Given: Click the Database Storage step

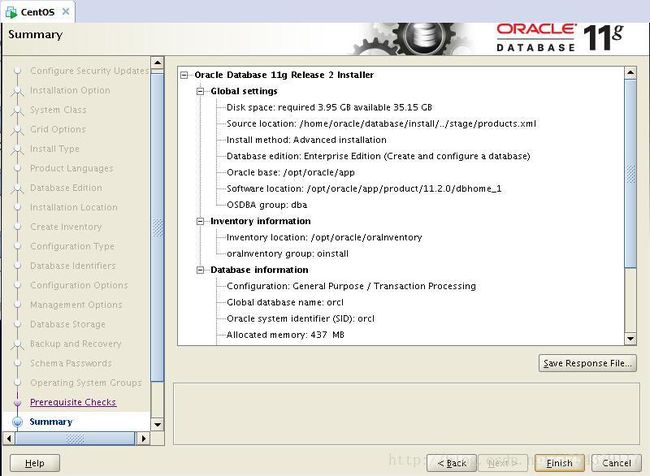Looking at the screenshot, I should 68,324.
